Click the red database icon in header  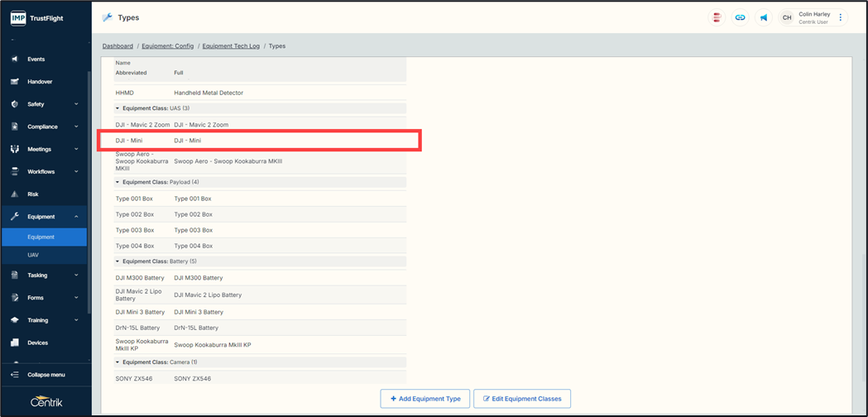pos(717,17)
